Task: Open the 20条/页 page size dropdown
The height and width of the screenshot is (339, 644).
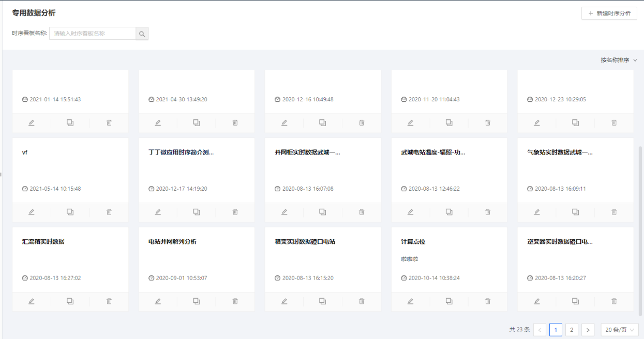Action: pos(619,330)
